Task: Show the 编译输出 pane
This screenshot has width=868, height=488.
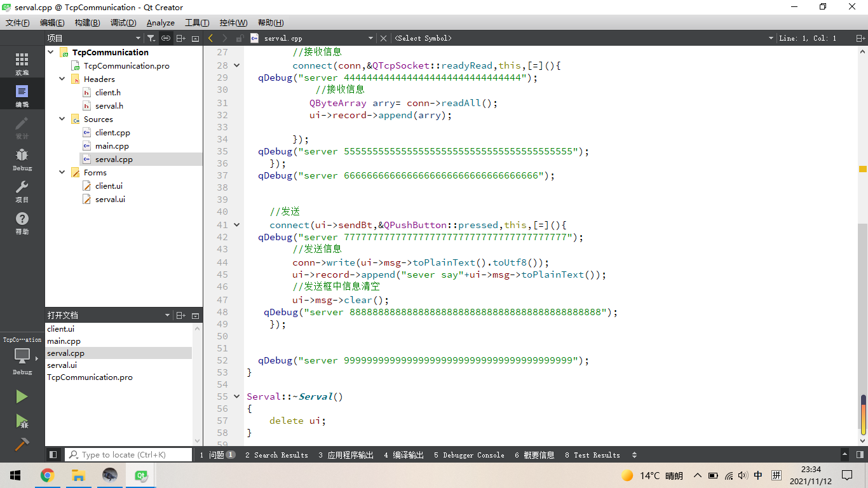Action: (403, 455)
